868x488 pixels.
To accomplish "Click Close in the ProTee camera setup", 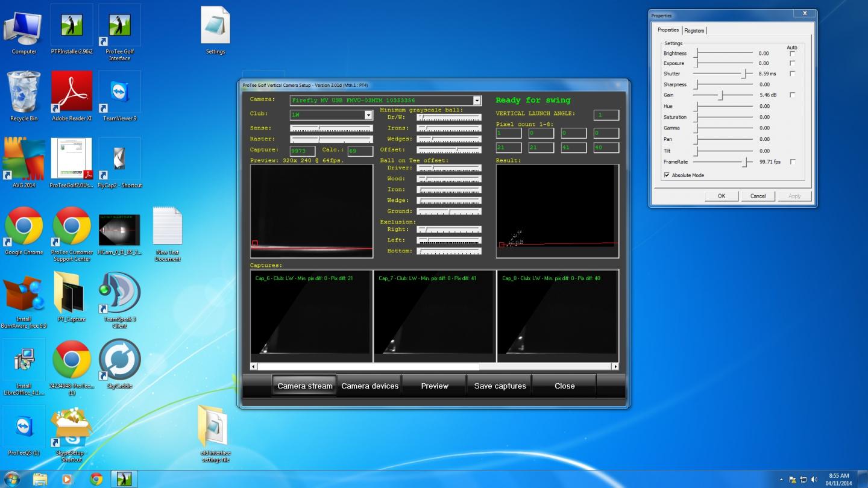I will click(x=565, y=386).
